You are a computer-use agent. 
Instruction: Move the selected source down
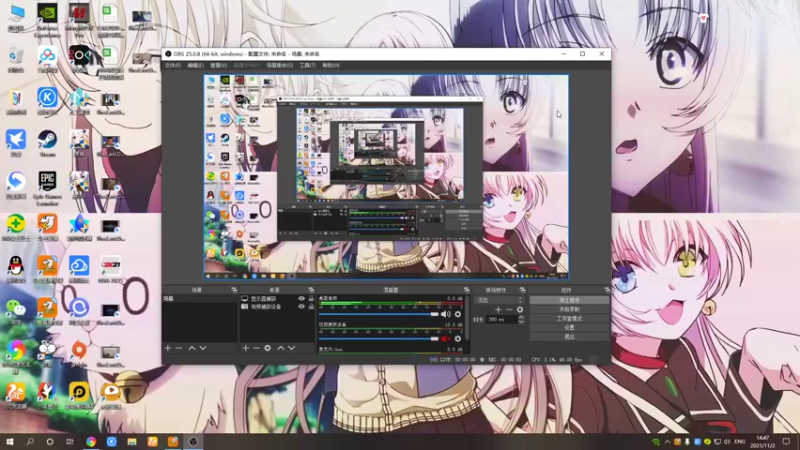(292, 348)
